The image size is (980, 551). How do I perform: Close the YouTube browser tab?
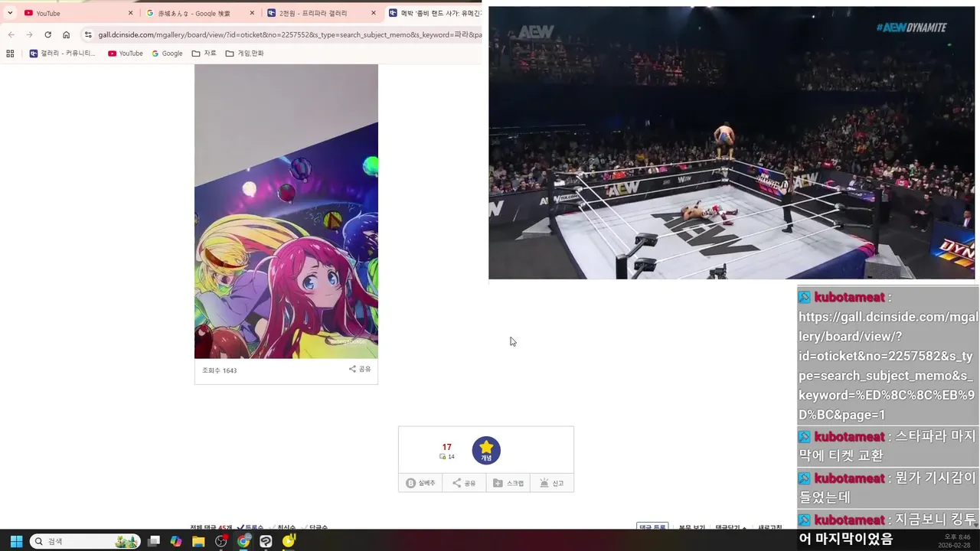pos(130,13)
